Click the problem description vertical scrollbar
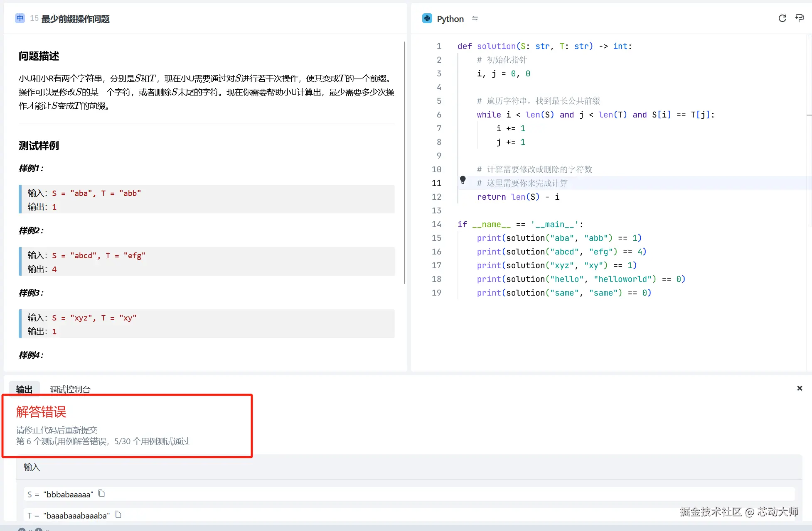812x531 pixels. pos(404,162)
